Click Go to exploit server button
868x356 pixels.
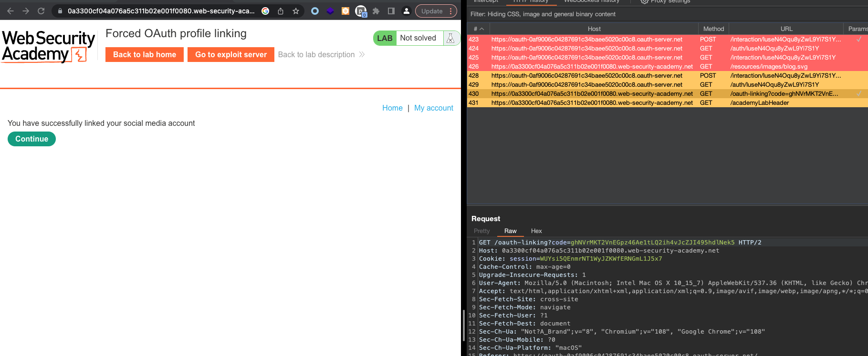(x=231, y=55)
